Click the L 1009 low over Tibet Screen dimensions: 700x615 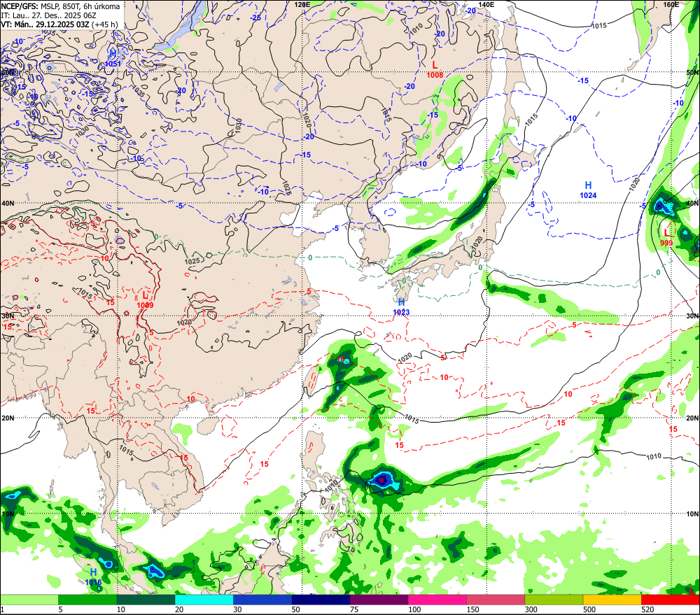(x=145, y=300)
